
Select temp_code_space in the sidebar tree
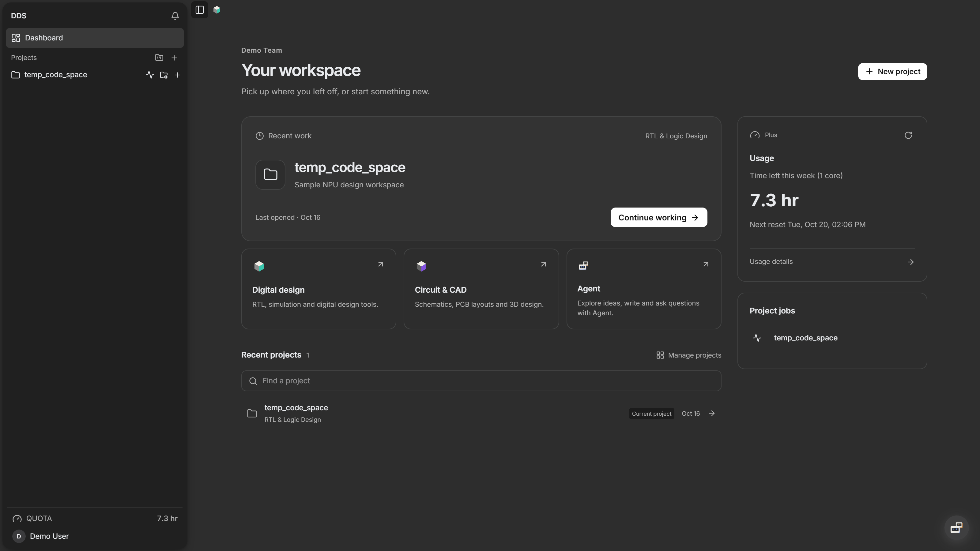point(55,74)
